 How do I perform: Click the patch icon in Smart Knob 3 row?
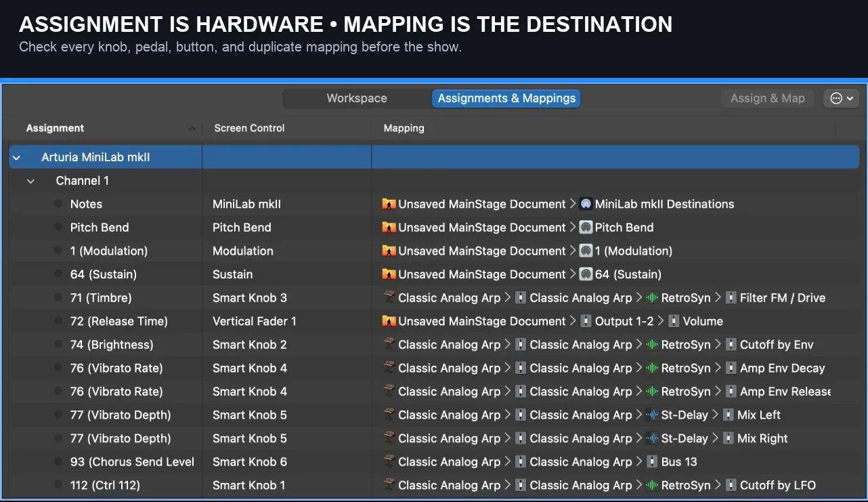tap(389, 297)
